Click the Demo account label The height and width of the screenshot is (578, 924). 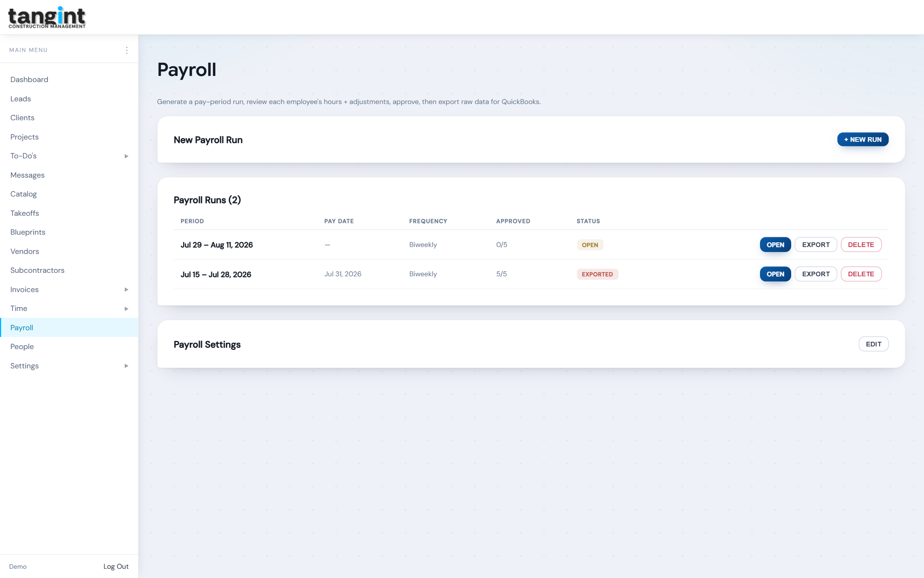click(18, 566)
